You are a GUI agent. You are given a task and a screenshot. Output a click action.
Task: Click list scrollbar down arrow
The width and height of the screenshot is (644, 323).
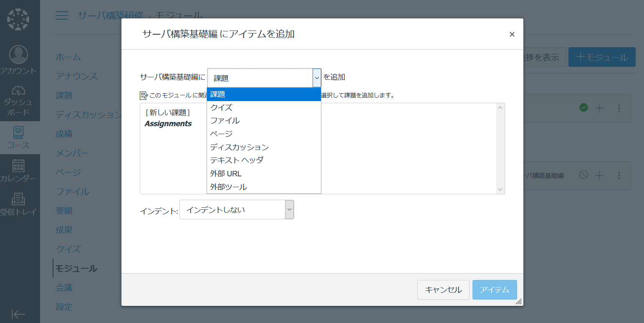point(500,190)
